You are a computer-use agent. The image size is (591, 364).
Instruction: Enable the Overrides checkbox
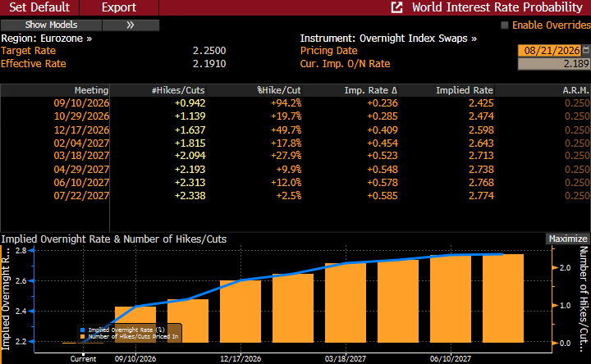pyautogui.click(x=504, y=25)
